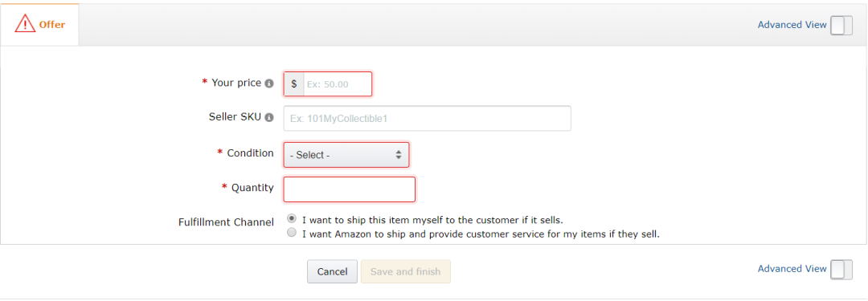This screenshot has width=868, height=301.
Task: Click the Amazon ship option label text
Action: 481,234
